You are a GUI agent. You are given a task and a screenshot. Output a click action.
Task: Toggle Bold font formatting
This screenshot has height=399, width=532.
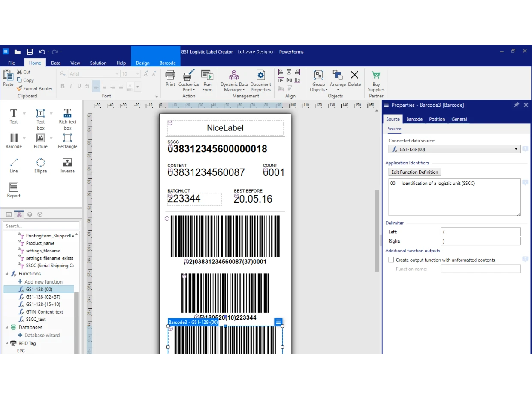(63, 86)
